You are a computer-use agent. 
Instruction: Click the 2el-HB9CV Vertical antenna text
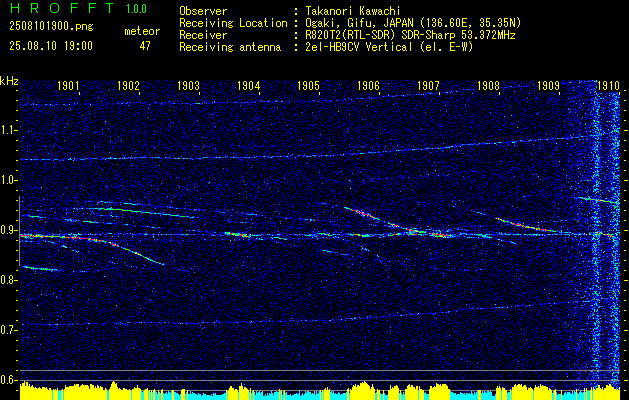tap(388, 47)
